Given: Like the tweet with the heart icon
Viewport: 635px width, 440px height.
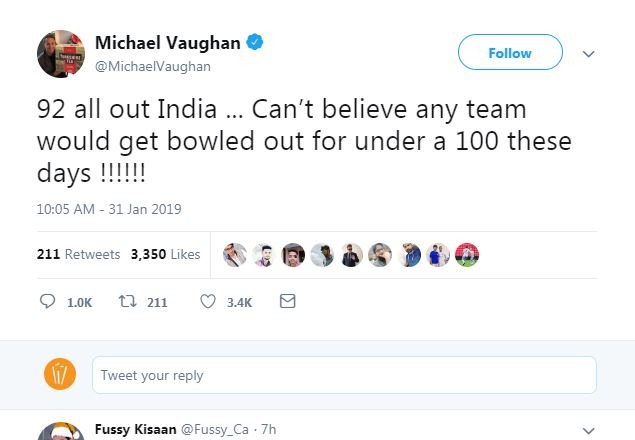Looking at the screenshot, I should (208, 302).
